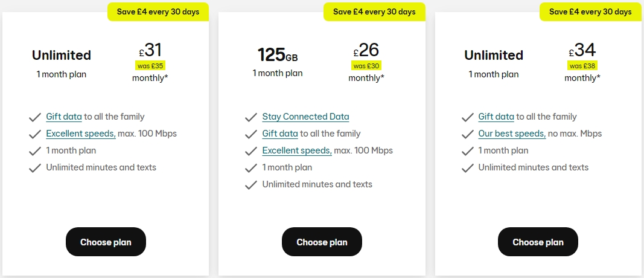Open Gift data link in 125GB plan
Image resolution: width=644 pixels, height=278 pixels.
pos(280,134)
